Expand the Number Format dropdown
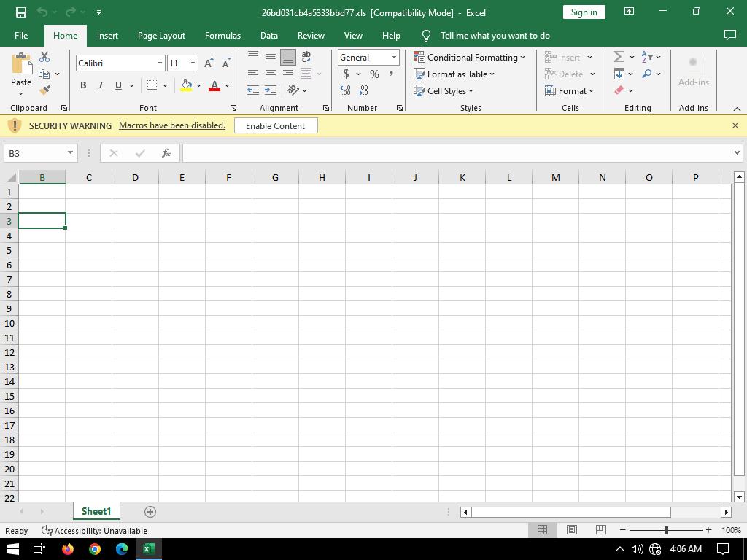The width and height of the screenshot is (747, 560). [x=394, y=58]
